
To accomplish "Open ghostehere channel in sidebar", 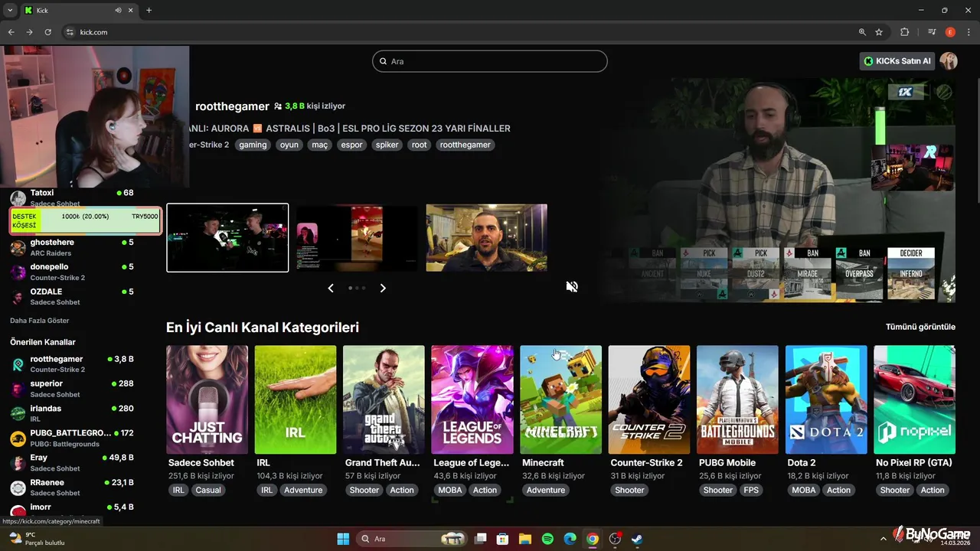I will pos(73,247).
